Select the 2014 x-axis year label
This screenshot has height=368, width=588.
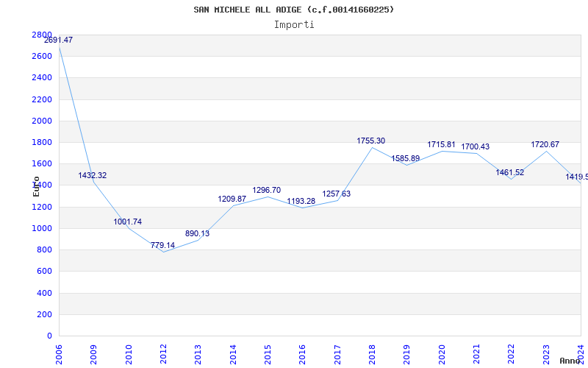(233, 355)
